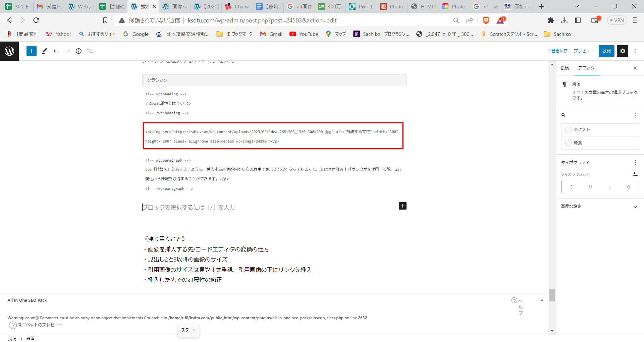
Task: Open Brave Rewards triangle icon
Action: [501, 20]
